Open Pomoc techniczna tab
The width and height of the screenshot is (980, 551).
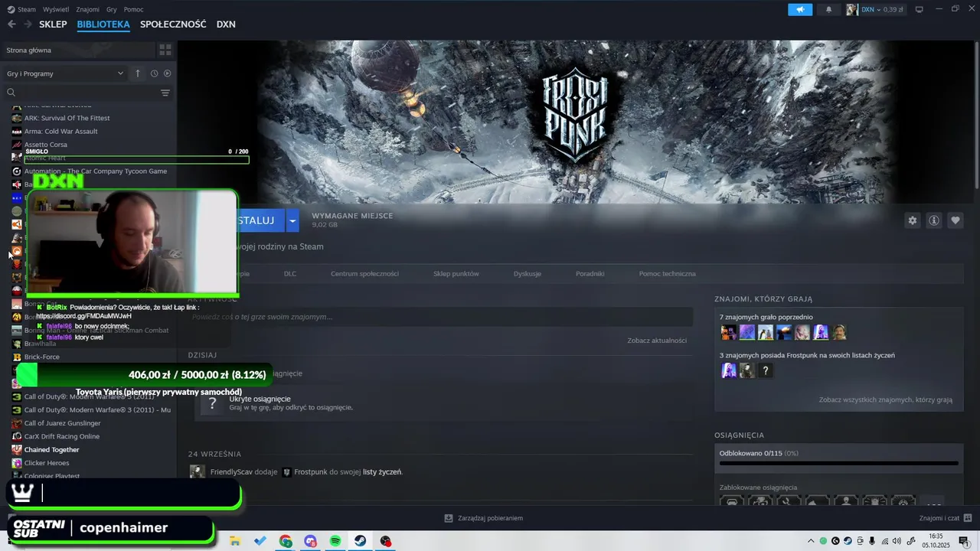coord(668,273)
